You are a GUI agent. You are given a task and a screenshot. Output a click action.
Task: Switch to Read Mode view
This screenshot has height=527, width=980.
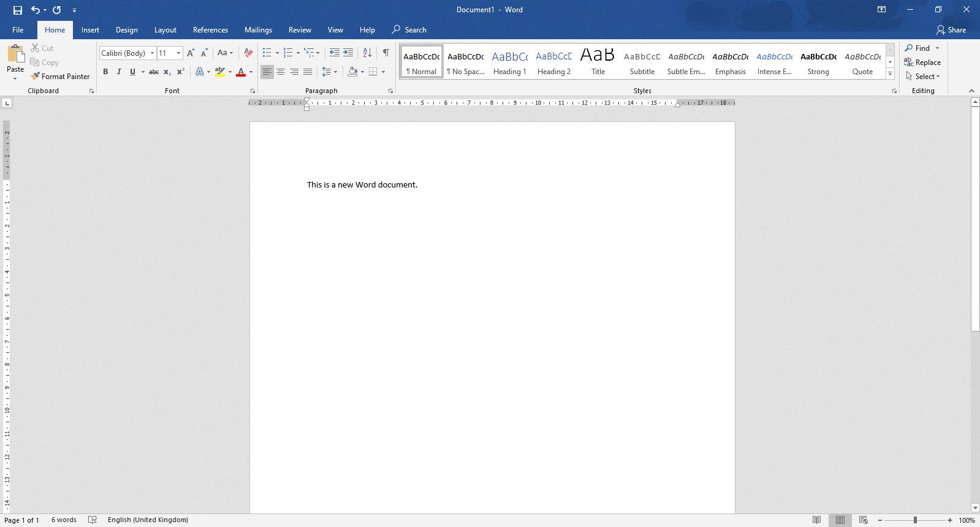click(816, 520)
